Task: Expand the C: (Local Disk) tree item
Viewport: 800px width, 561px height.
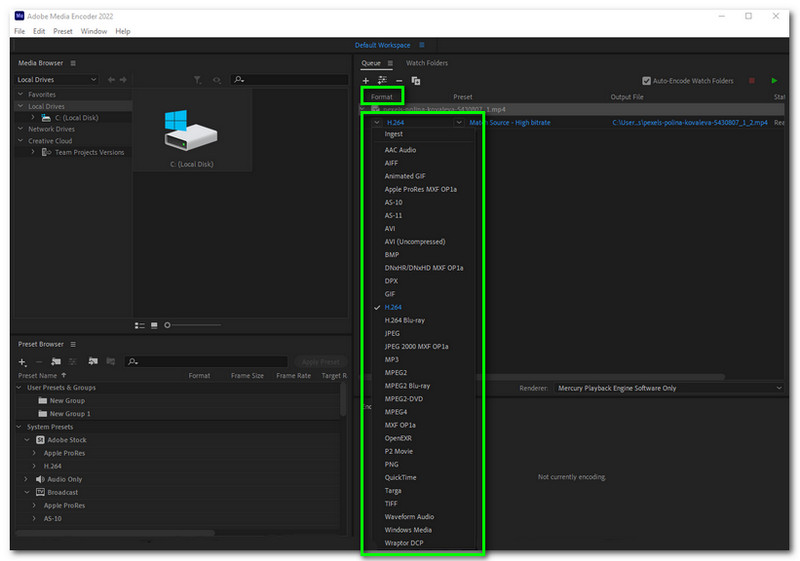Action: [33, 118]
